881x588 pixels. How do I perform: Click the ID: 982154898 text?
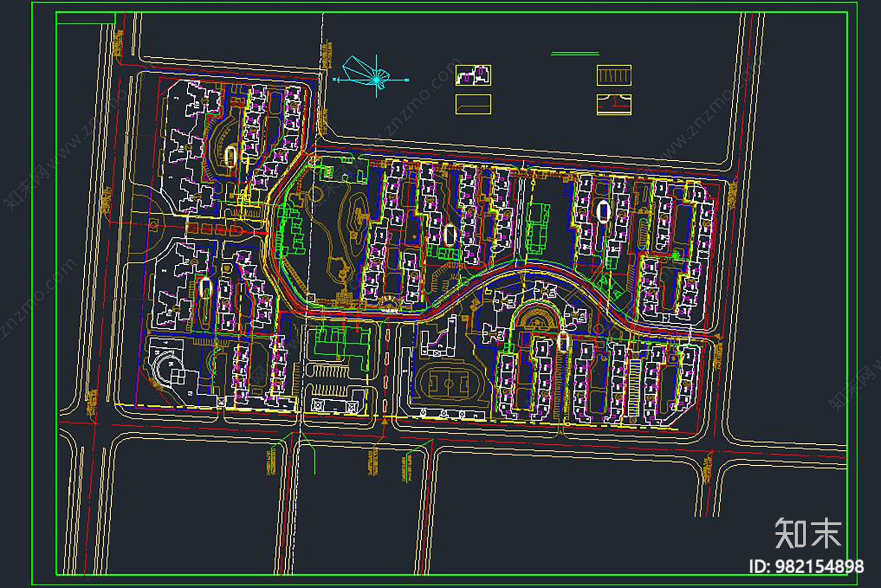coord(806,567)
